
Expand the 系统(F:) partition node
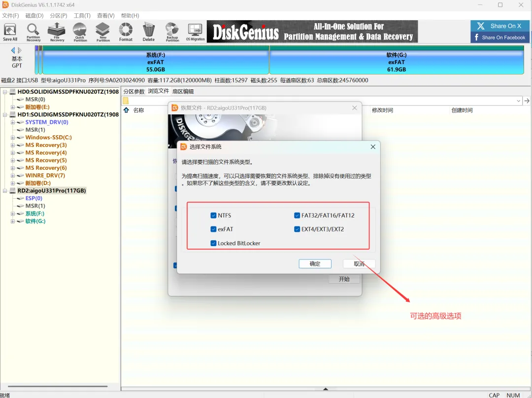pos(12,214)
